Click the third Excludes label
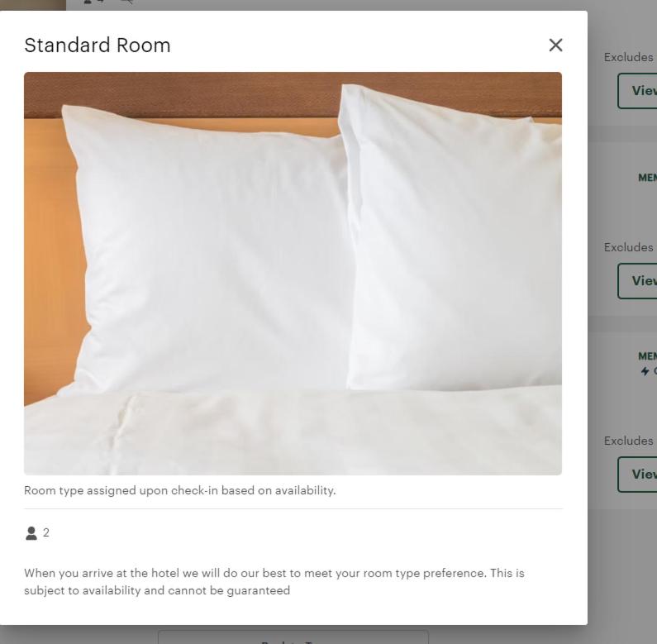The width and height of the screenshot is (657, 644). coord(630,441)
